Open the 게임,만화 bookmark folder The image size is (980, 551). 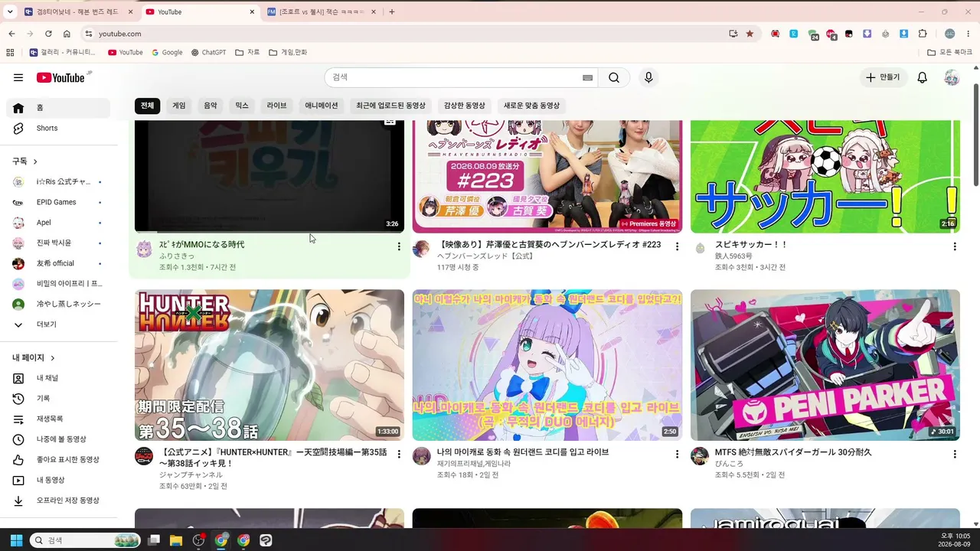[x=288, y=52]
